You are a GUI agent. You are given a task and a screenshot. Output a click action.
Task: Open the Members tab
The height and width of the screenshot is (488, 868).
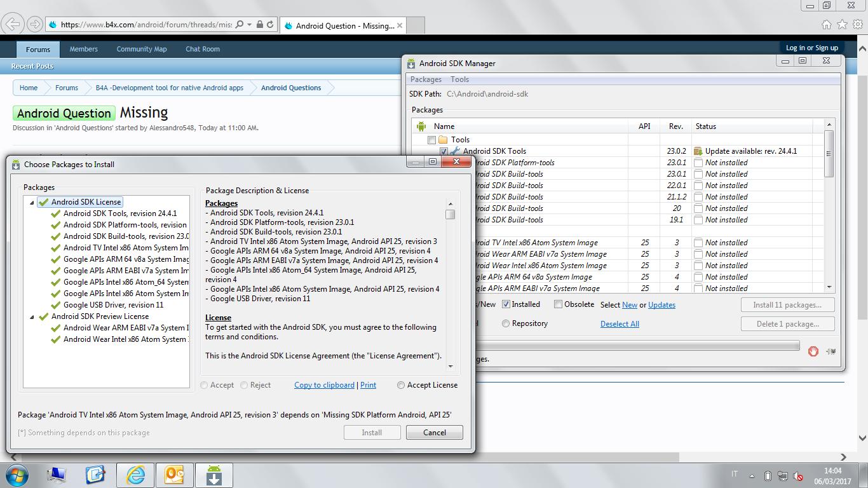(83, 49)
